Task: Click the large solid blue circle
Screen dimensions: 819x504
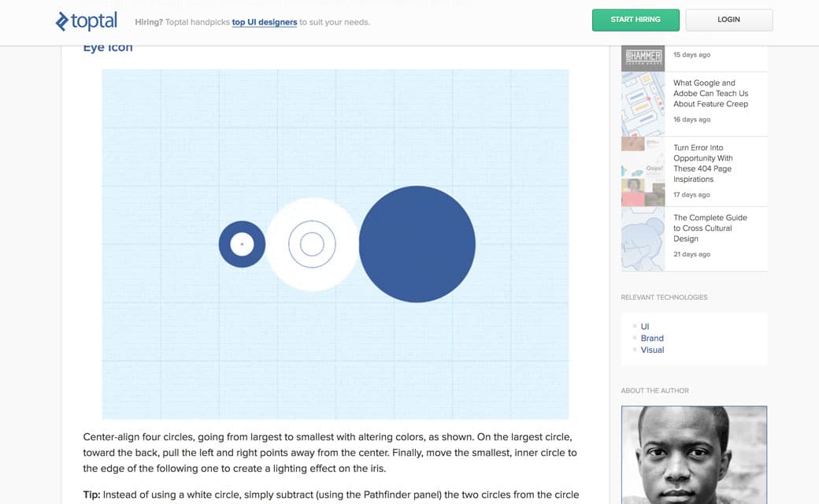Action: point(417,244)
